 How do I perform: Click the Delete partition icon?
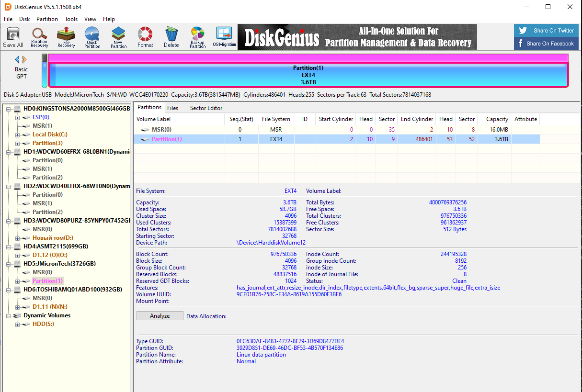coord(171,37)
